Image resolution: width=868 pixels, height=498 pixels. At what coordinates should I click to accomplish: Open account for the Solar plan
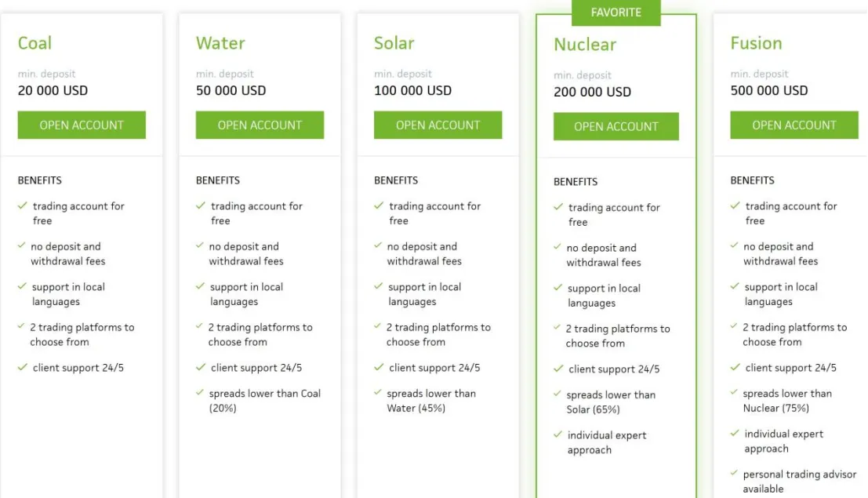pyautogui.click(x=438, y=125)
